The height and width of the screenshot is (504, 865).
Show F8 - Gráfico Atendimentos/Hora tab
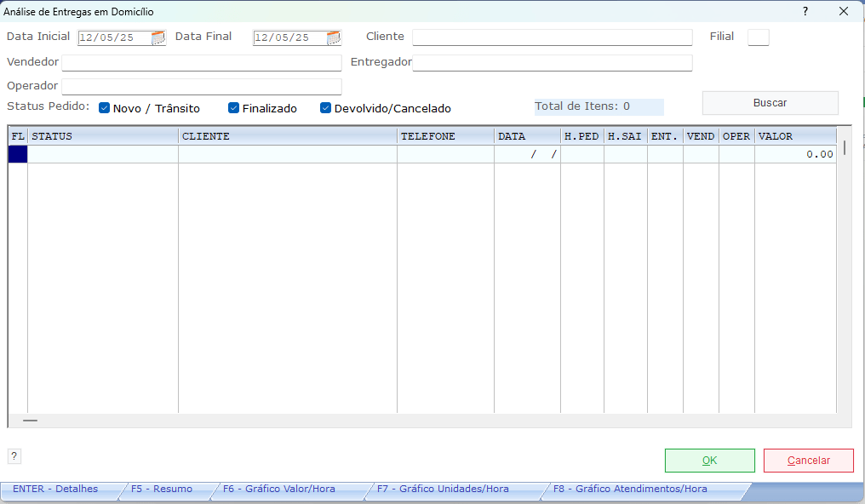[630, 490]
